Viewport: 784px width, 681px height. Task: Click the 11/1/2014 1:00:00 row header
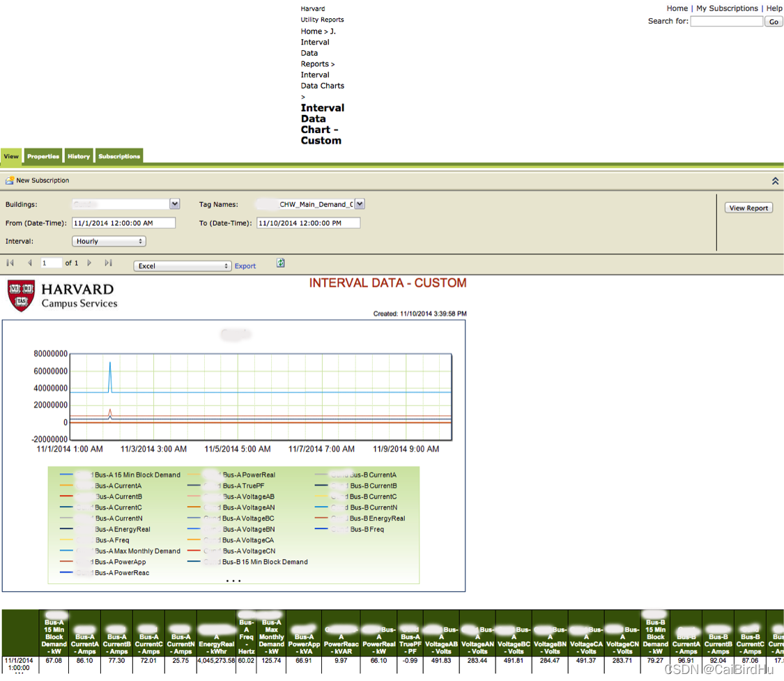click(19, 664)
